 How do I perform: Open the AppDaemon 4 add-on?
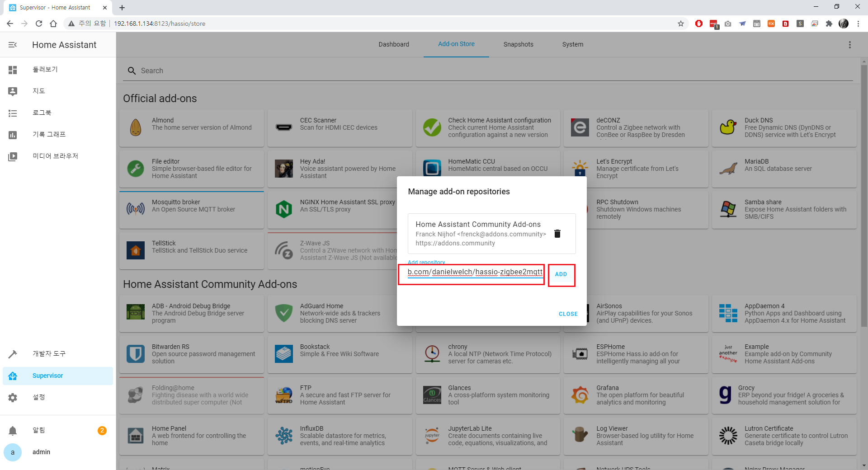[x=784, y=314]
